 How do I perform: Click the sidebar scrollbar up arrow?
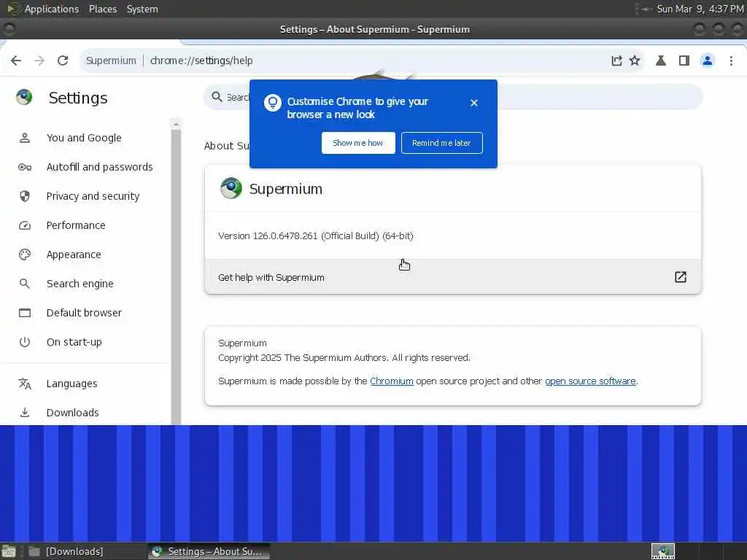177,124
